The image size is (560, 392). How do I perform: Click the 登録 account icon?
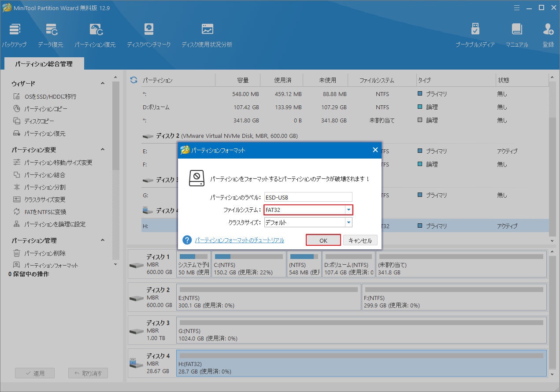click(x=548, y=35)
